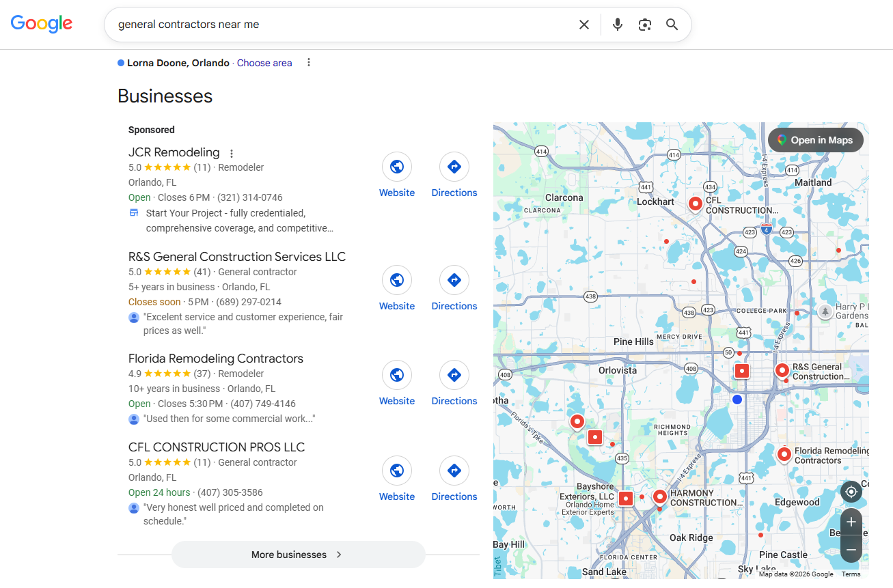Select the R&S General Construction map pin
Screen dimensions: 893x588
[x=782, y=371]
